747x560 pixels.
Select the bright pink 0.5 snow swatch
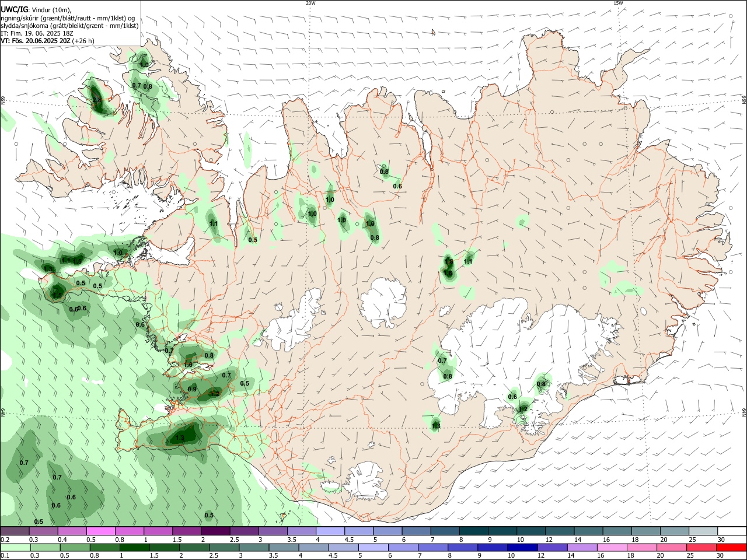(100, 531)
